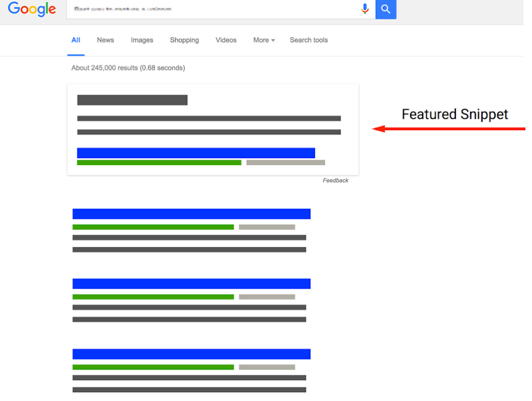
Task: Click the Feedback link below snippet
Action: 335,181
